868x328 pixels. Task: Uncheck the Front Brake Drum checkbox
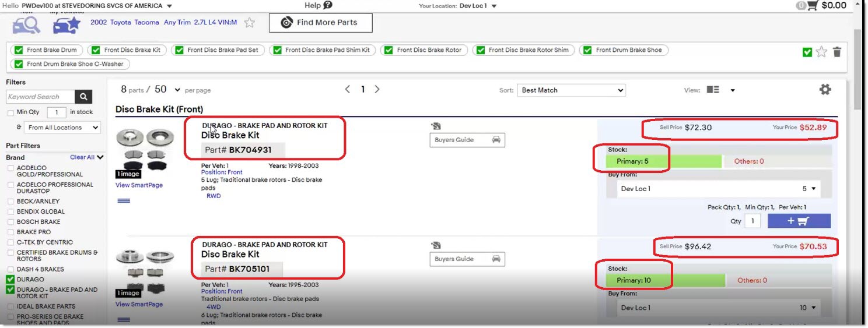tap(19, 50)
